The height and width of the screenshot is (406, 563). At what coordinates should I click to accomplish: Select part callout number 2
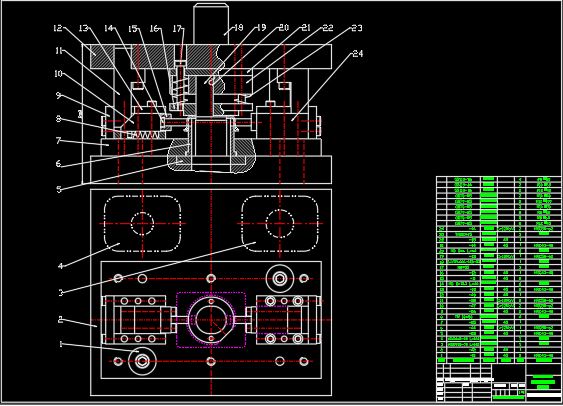[61, 319]
